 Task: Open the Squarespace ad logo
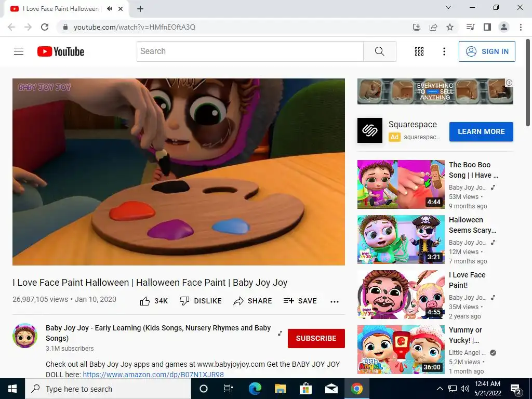click(x=370, y=130)
